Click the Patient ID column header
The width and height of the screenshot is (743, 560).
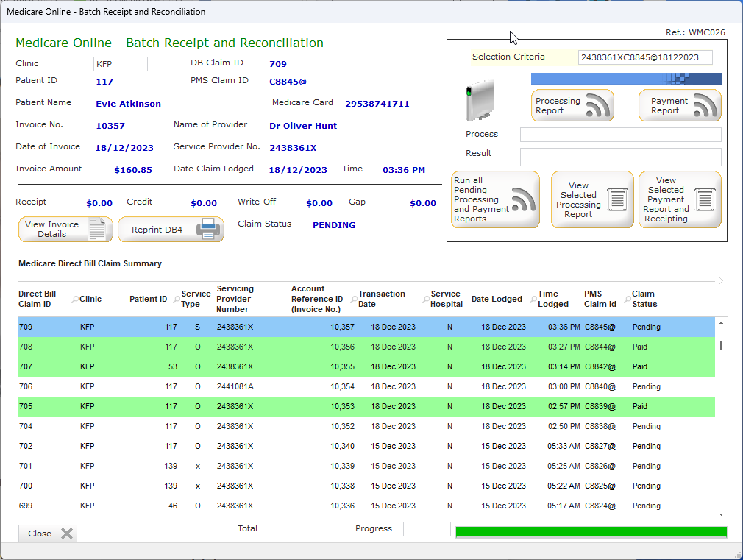[148, 300]
